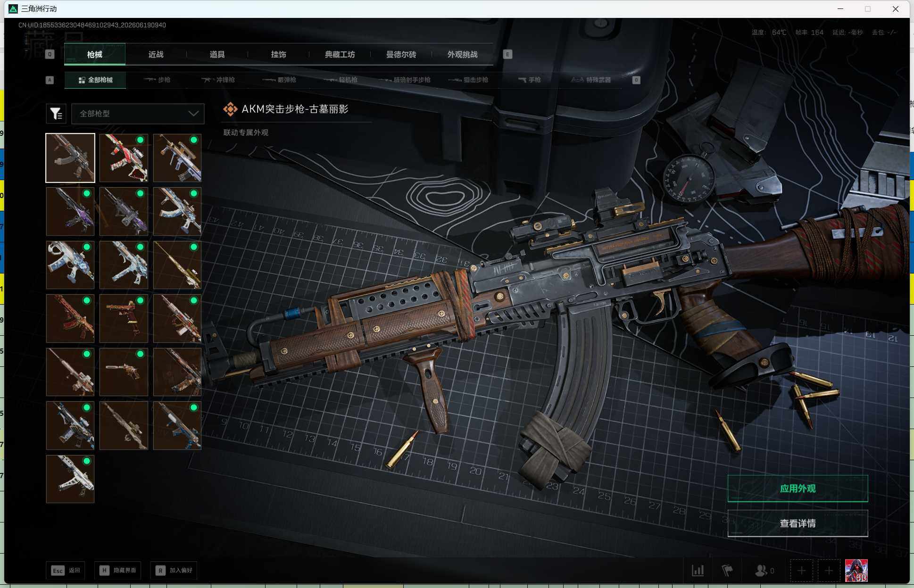Filter weapons by 步枪 category
914x588 pixels.
tap(157, 80)
